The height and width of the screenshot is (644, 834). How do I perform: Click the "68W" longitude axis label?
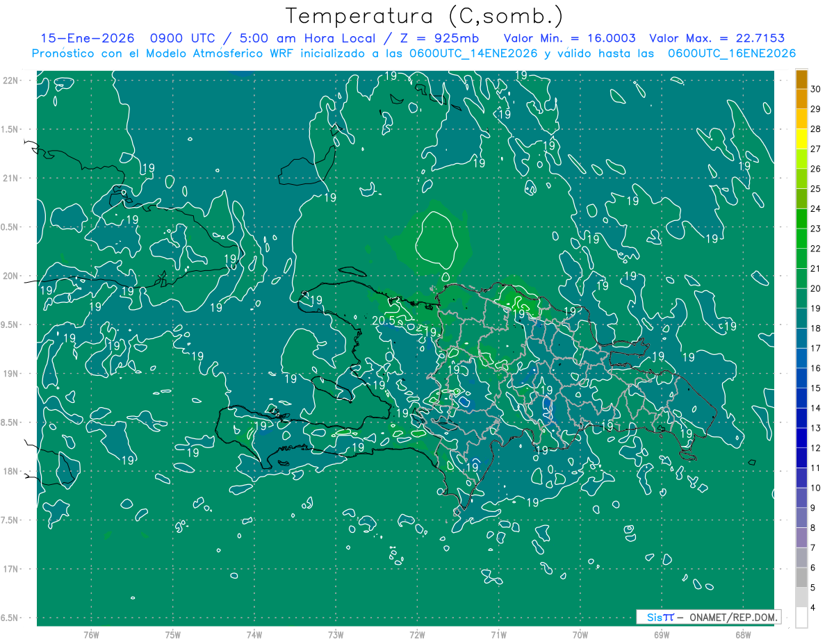[x=743, y=634]
